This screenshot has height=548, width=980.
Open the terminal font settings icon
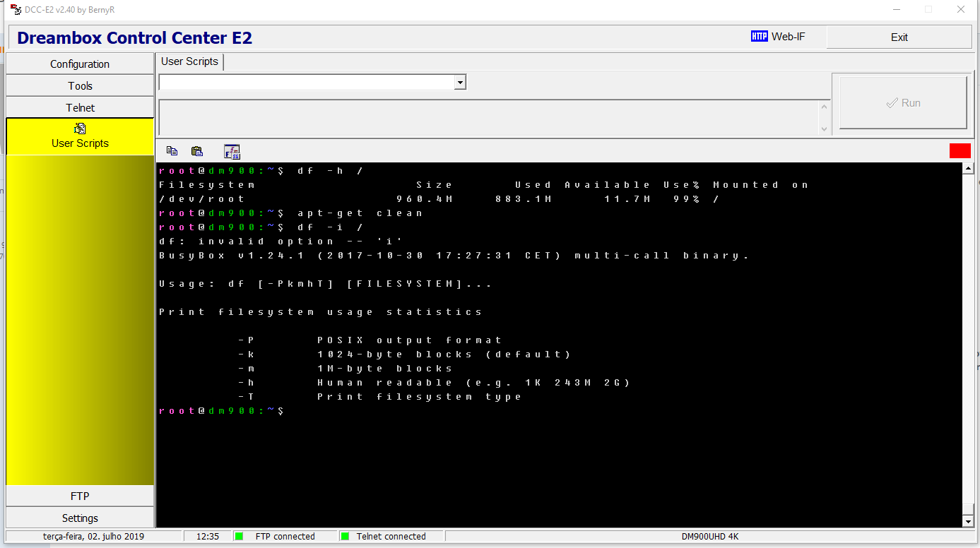tap(232, 151)
